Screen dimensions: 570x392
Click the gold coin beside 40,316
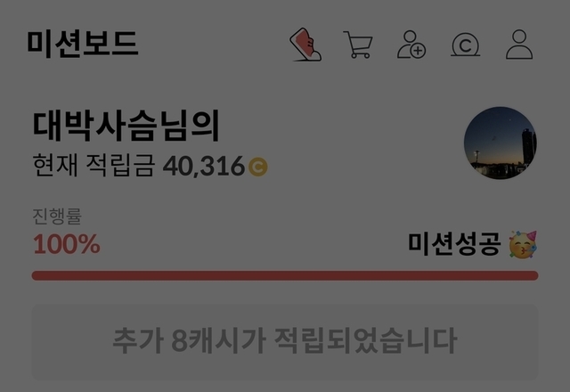pos(258,167)
